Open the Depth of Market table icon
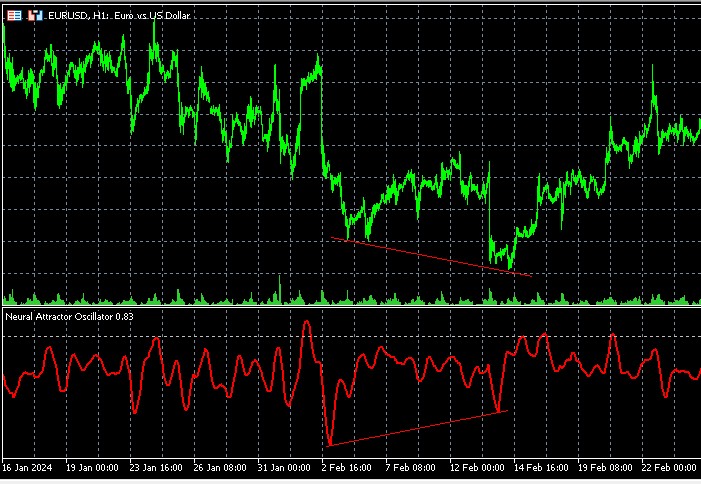 (x=14, y=16)
